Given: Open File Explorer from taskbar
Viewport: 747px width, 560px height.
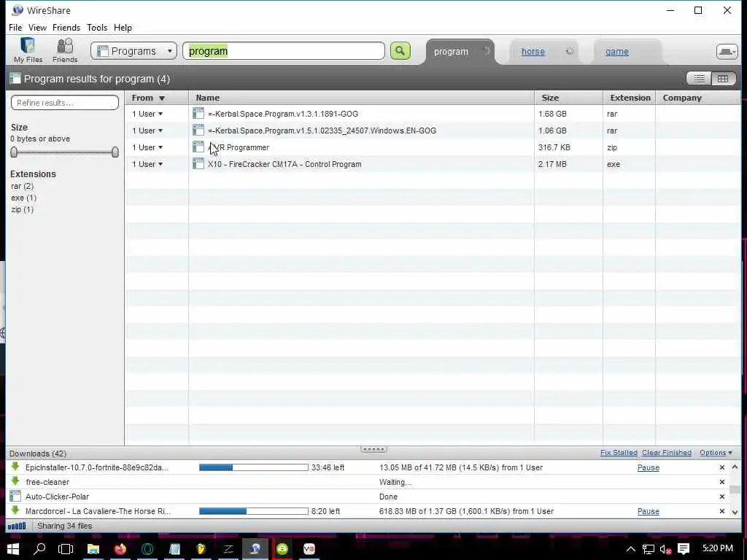Looking at the screenshot, I should point(93,549).
